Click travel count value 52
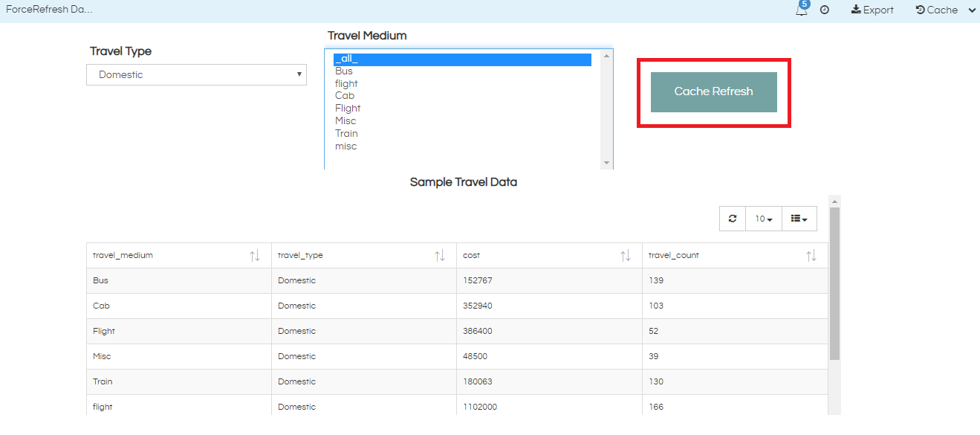 pyautogui.click(x=654, y=332)
